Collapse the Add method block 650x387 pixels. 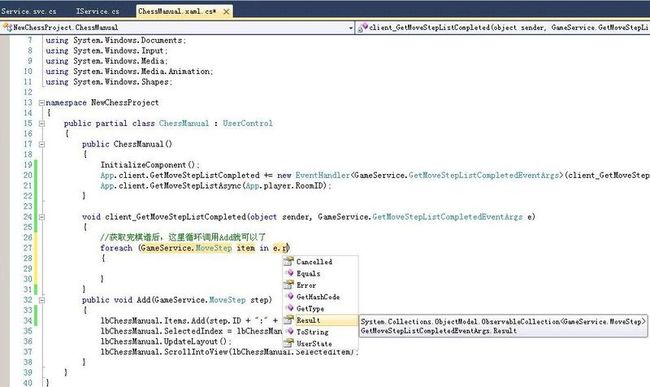point(41,300)
